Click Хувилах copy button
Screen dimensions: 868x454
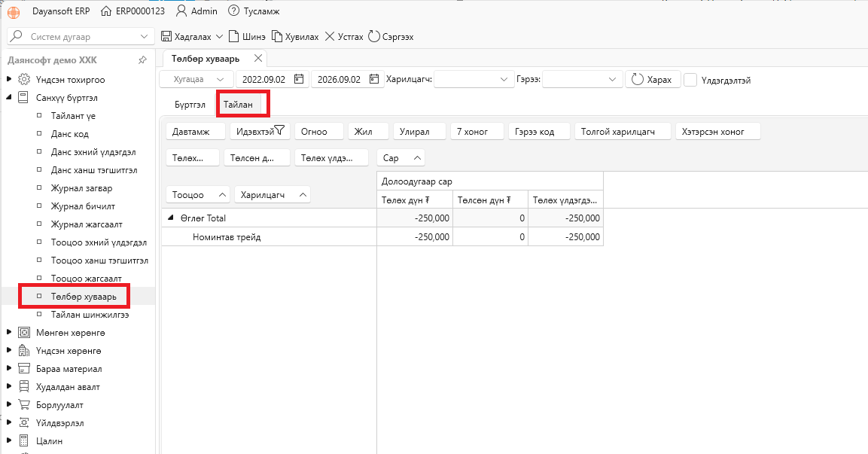(x=295, y=37)
